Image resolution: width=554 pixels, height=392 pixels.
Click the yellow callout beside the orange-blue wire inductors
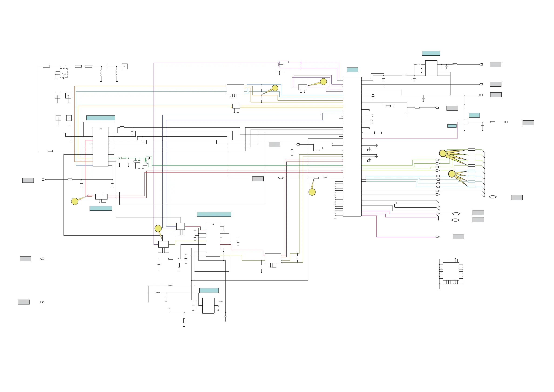[275, 88]
